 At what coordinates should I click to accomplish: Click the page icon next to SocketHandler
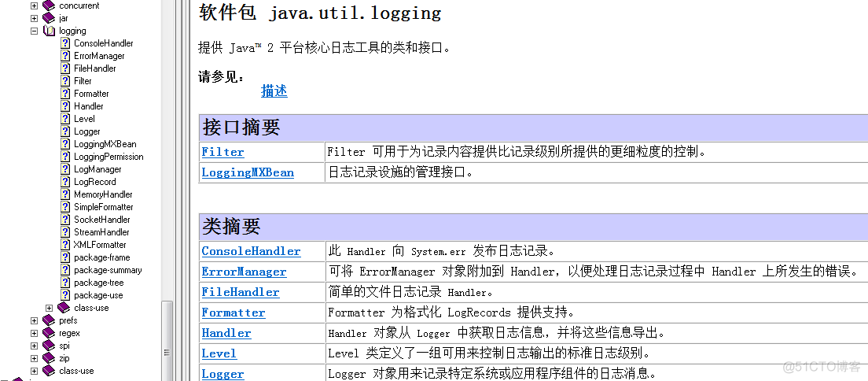64,220
